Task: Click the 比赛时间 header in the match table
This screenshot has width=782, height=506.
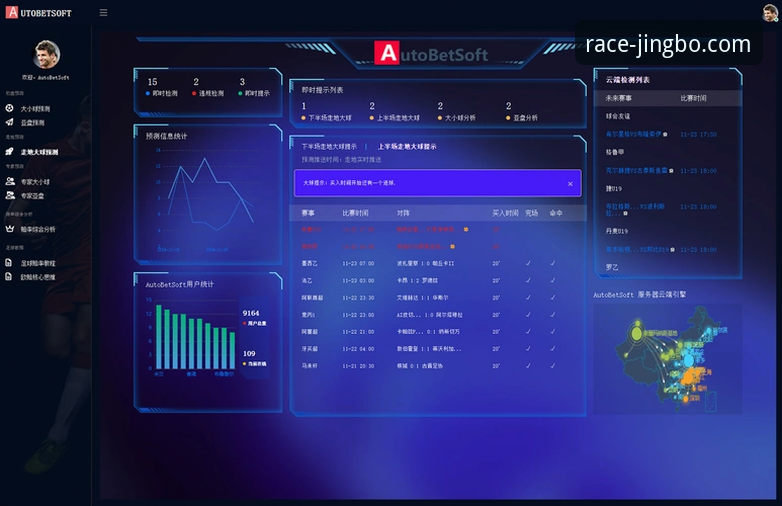Action: point(355,213)
